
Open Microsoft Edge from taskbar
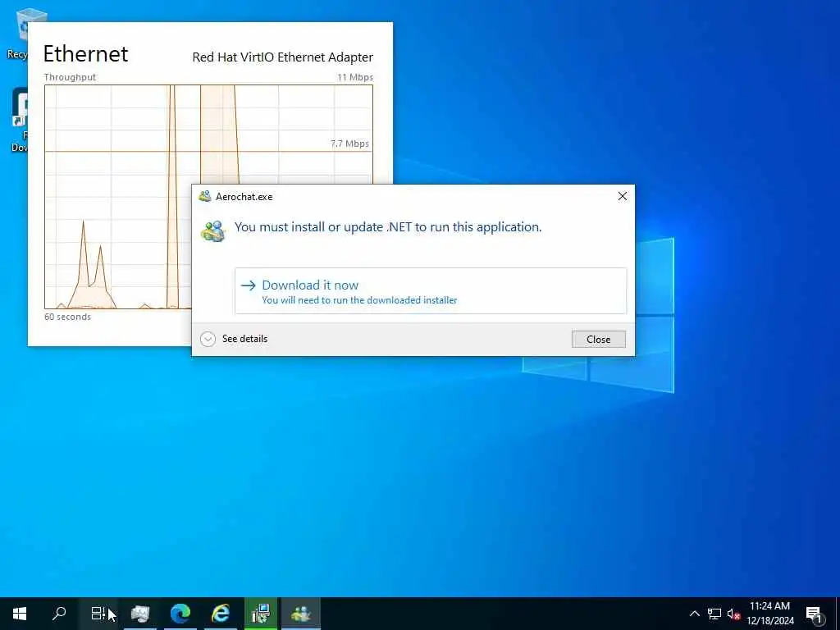click(x=180, y=614)
